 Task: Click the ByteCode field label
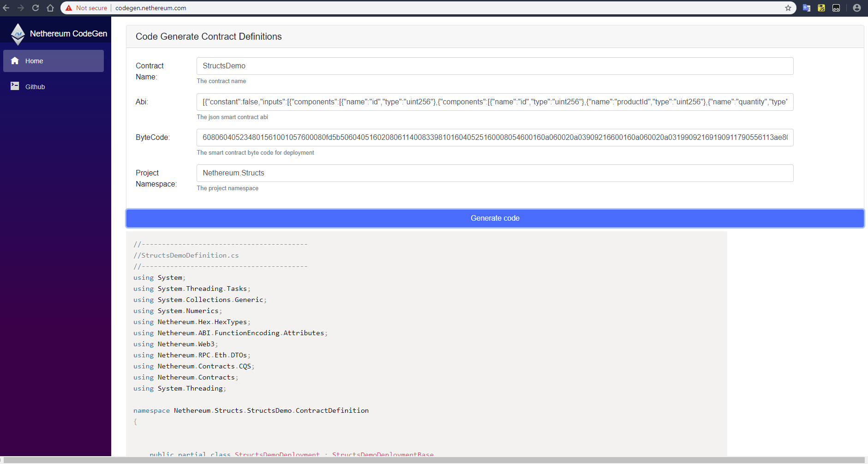coord(153,138)
